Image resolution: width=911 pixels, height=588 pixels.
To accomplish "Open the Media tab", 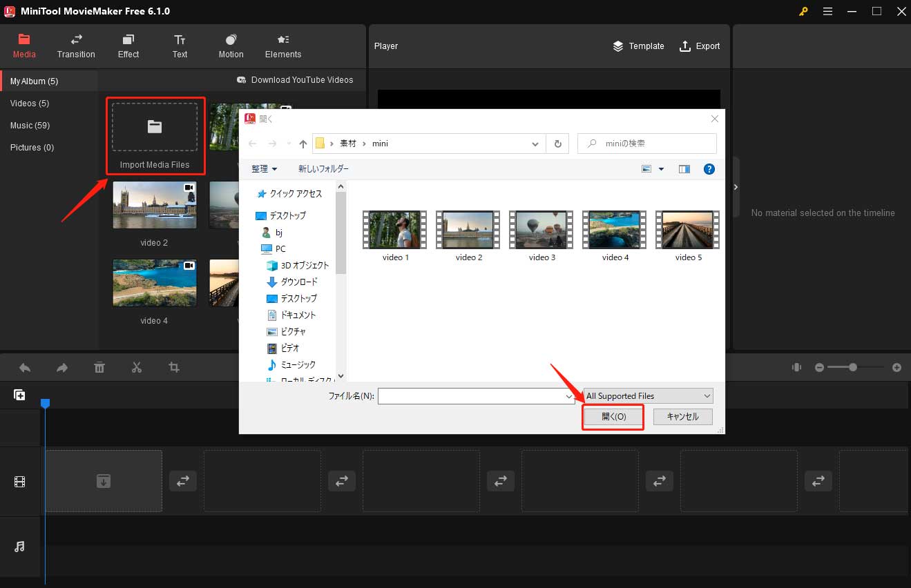I will [x=24, y=46].
